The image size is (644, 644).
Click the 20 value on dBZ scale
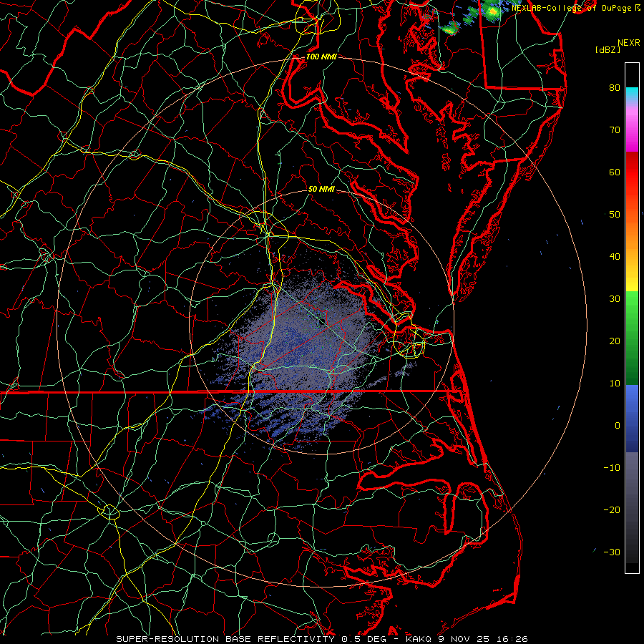coord(615,341)
